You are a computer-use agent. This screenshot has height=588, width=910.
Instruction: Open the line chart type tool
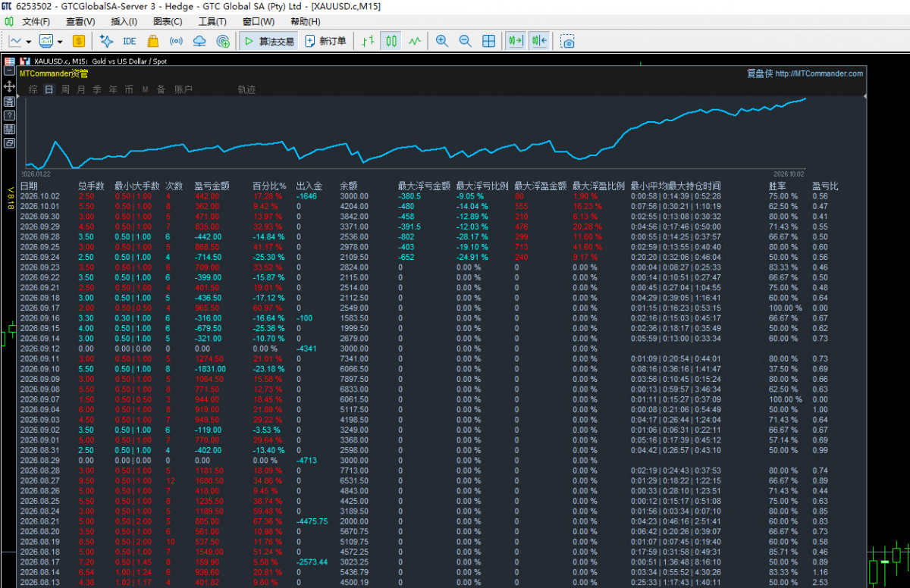pyautogui.click(x=15, y=41)
